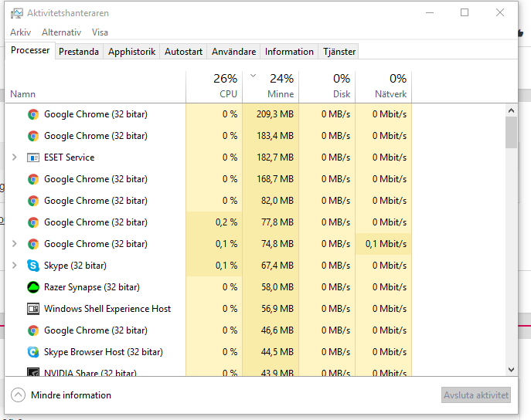
Task: Sort by the Minne column header
Action: [x=271, y=86]
